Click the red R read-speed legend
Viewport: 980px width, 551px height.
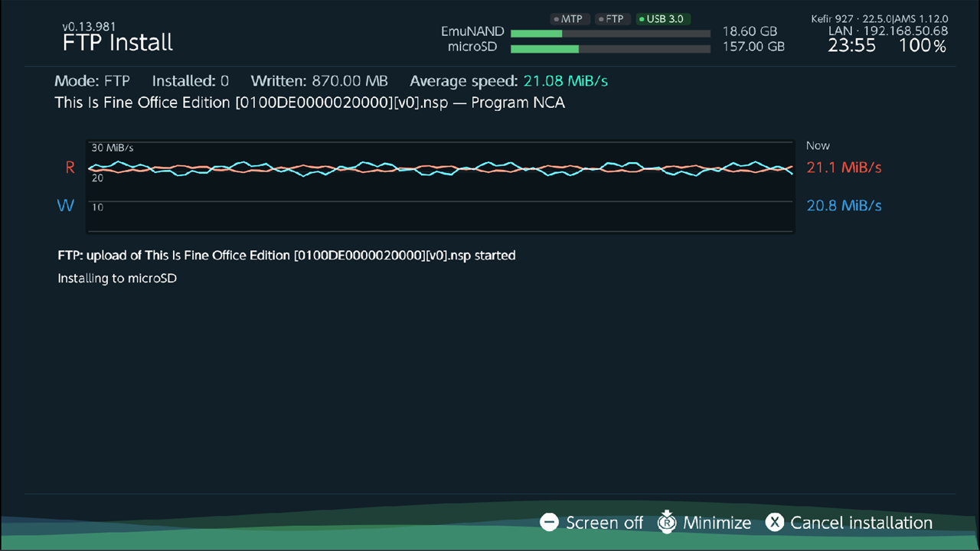tap(70, 168)
